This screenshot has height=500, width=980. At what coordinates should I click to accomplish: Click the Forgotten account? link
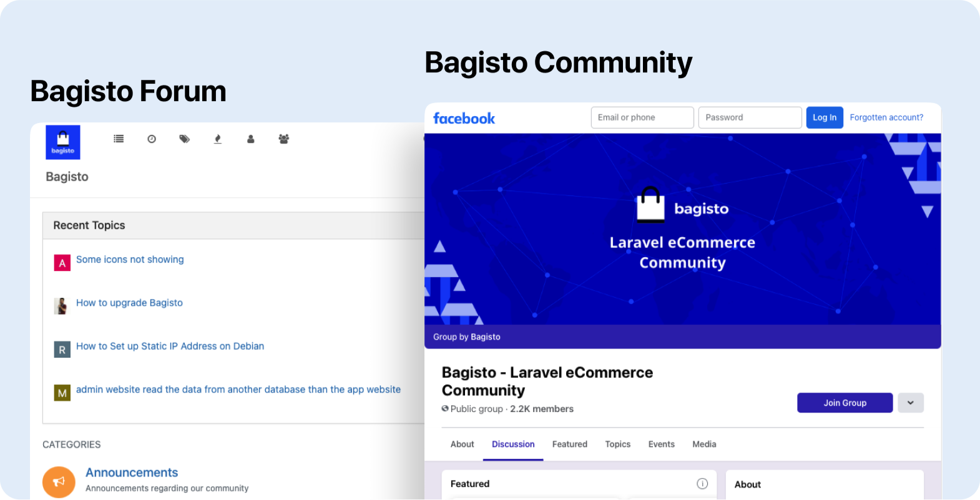point(886,117)
